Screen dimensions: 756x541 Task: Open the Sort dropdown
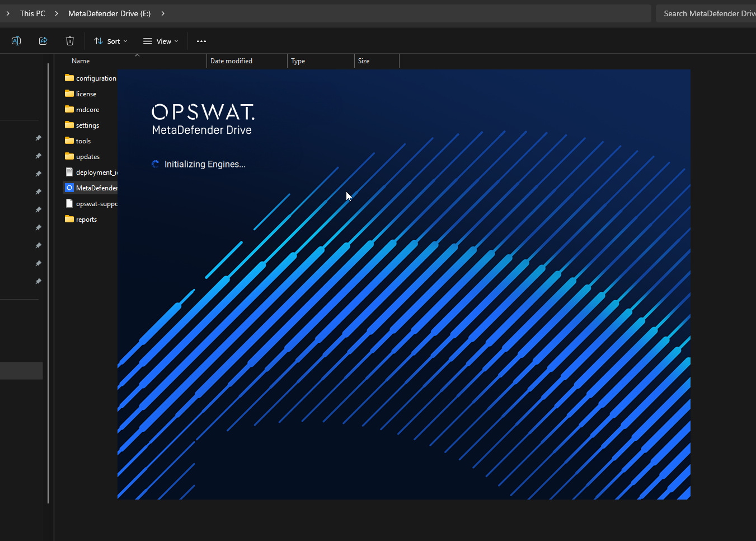[x=111, y=41]
